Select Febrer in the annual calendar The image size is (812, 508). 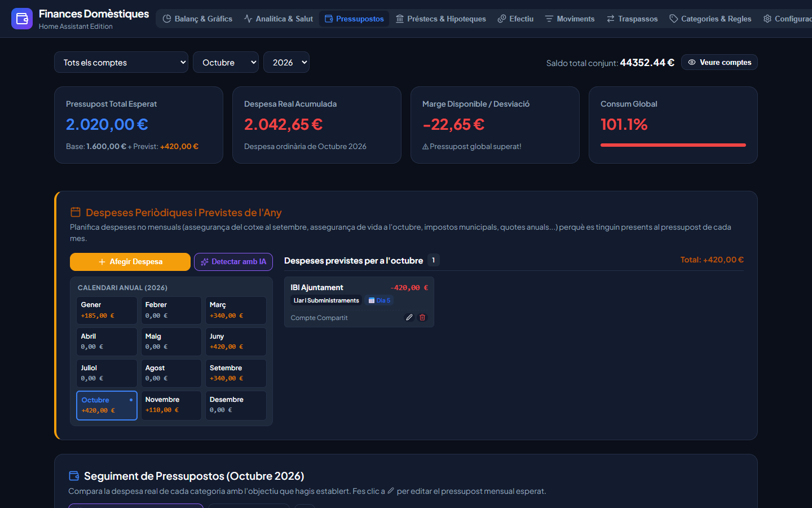(x=171, y=310)
